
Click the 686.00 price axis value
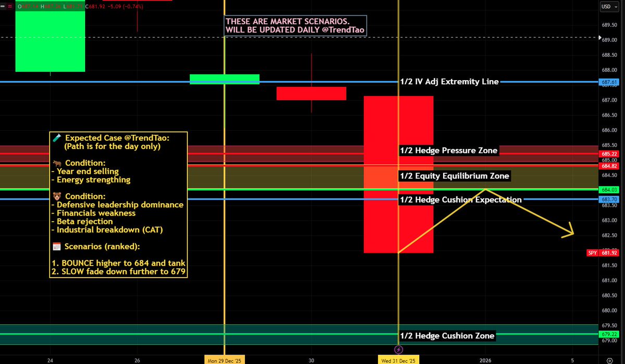pyautogui.click(x=609, y=130)
